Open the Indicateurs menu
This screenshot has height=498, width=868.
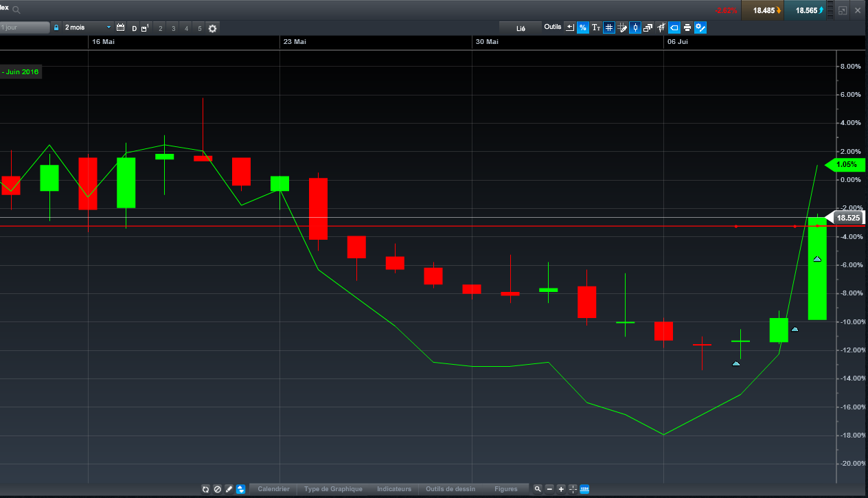pyautogui.click(x=394, y=489)
